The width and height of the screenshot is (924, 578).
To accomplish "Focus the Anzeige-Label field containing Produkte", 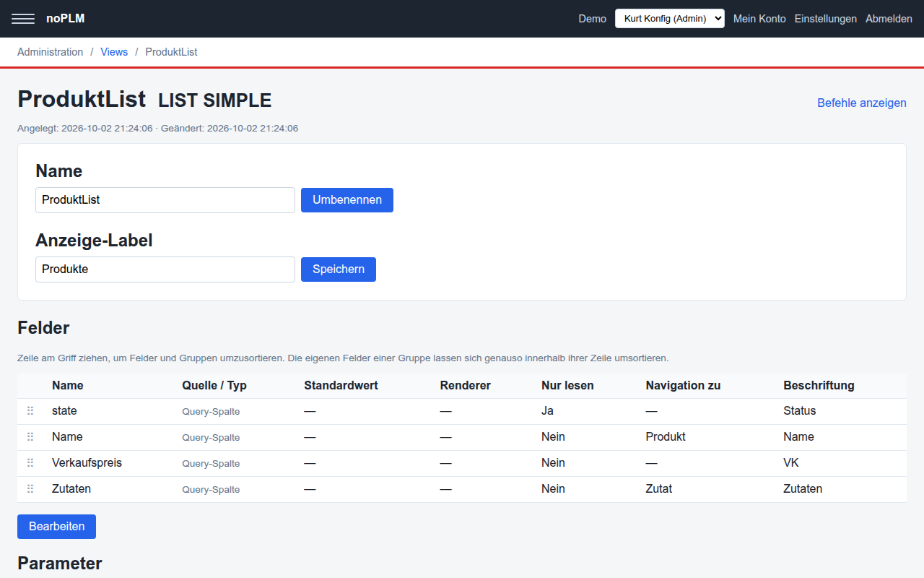I will 165,269.
